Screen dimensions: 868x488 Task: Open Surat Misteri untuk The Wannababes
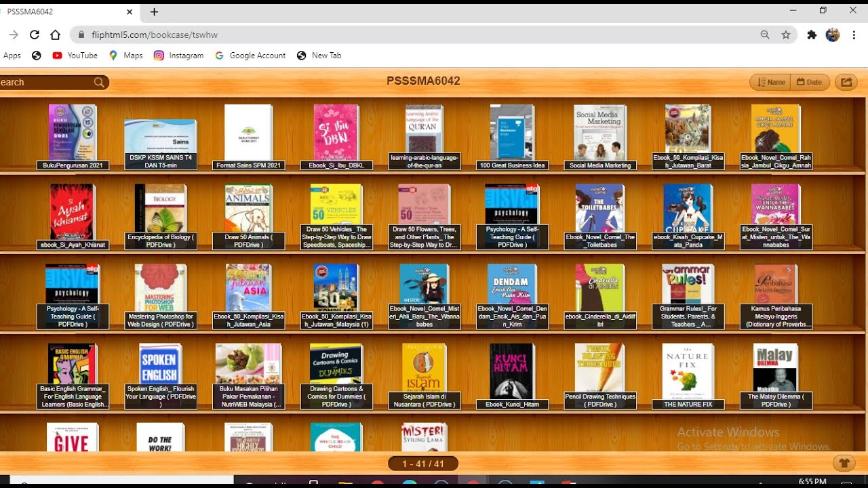pos(776,216)
